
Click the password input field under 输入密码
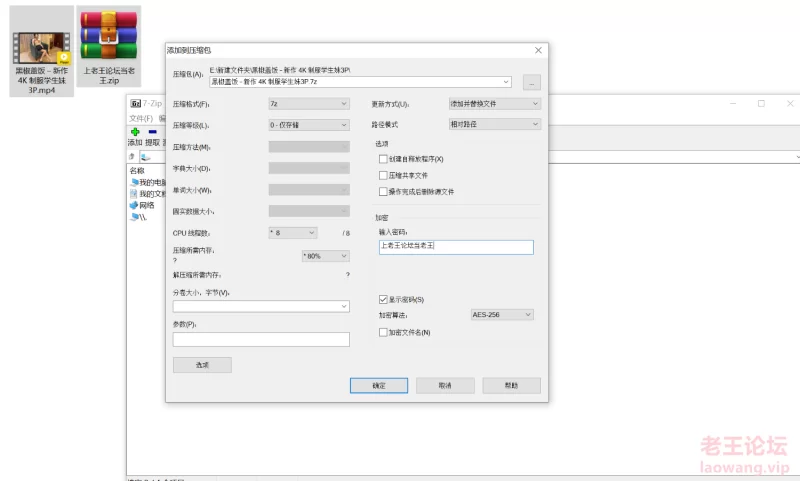(x=456, y=247)
